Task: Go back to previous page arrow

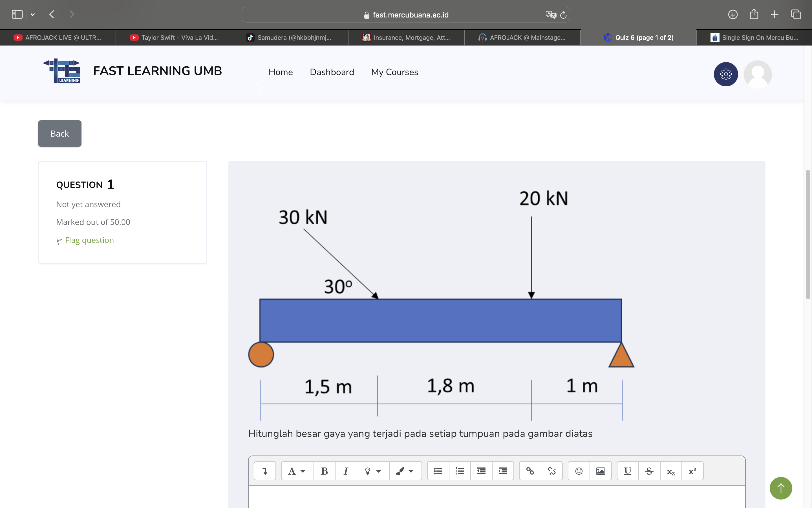Action: (52, 14)
